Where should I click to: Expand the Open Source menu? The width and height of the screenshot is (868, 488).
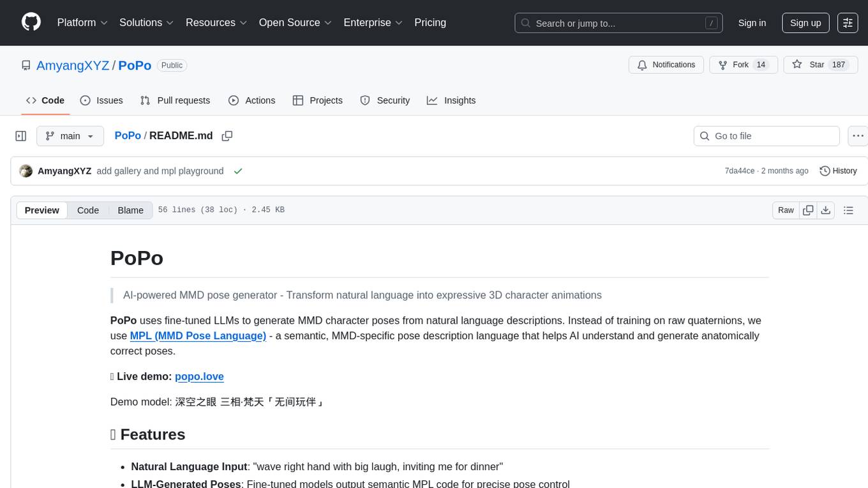pos(296,22)
